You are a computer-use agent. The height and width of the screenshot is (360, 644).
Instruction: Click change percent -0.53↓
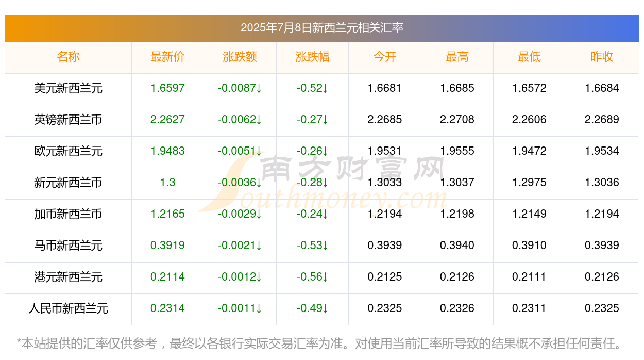click(x=312, y=246)
